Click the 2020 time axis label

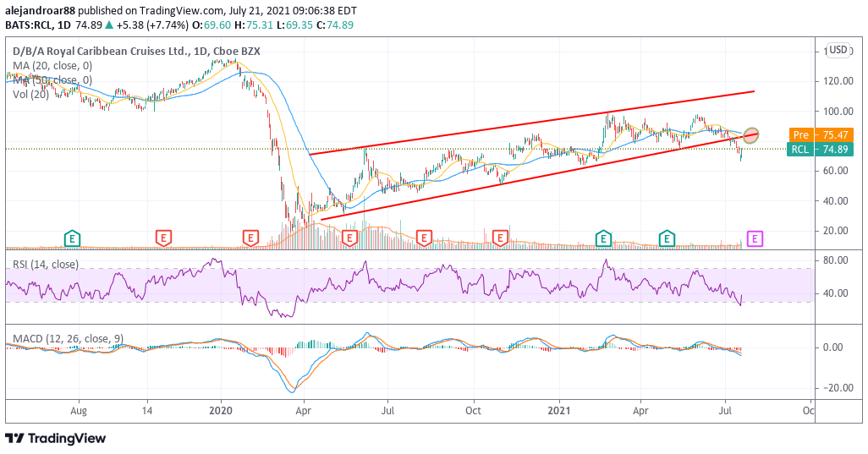coord(222,411)
